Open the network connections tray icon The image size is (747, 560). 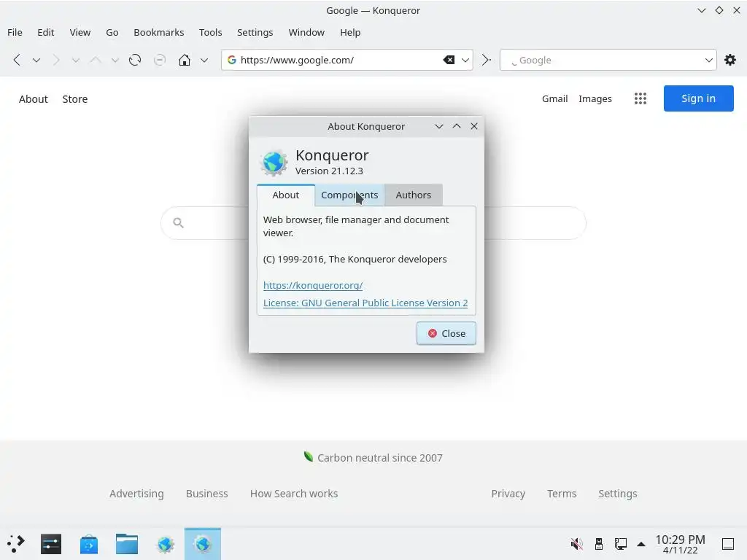[620, 544]
